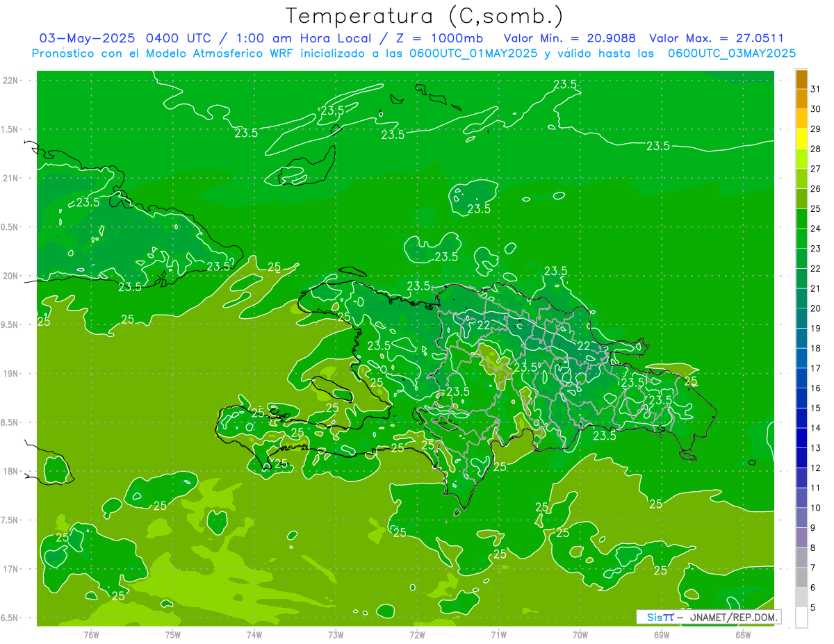
Task: Select the teal swatch between 19 and 20
Action: (x=801, y=318)
